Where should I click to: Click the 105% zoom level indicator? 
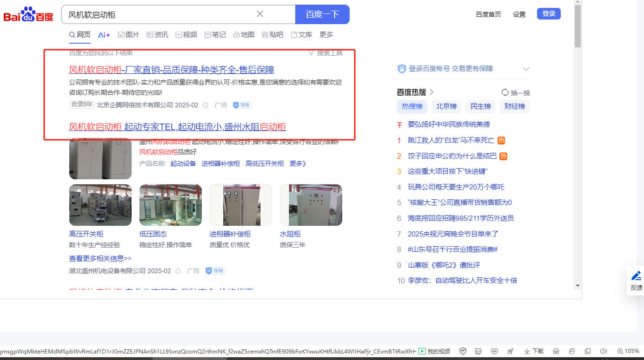(x=629, y=351)
